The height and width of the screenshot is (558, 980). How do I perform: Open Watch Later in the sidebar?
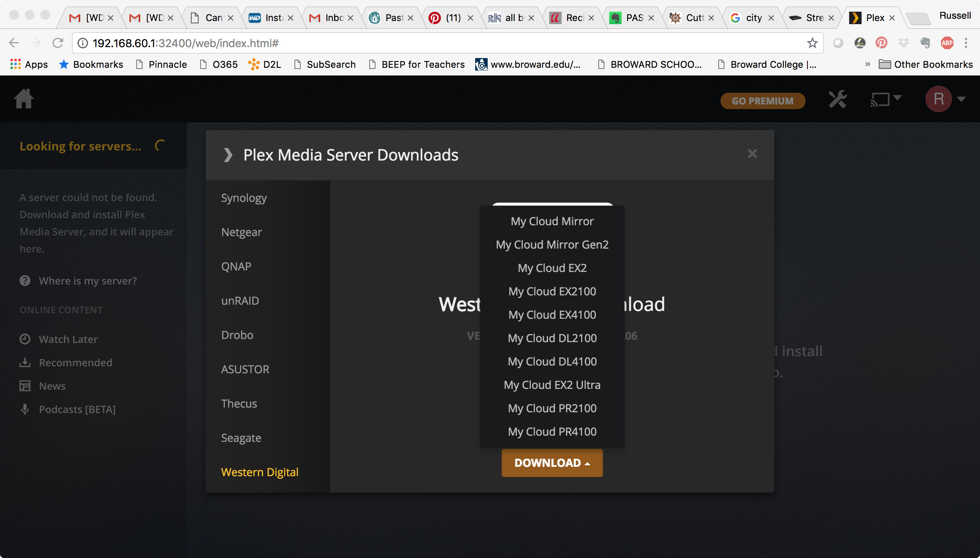pos(68,339)
